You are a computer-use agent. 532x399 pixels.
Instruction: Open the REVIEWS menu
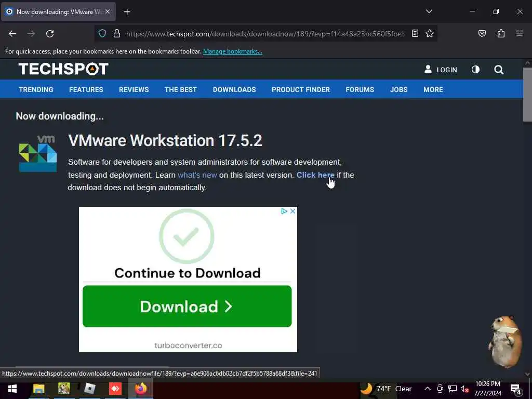134,89
